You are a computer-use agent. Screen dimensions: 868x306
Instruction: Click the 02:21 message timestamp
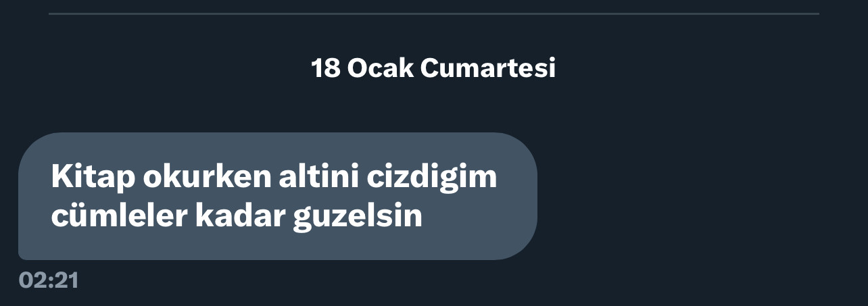point(49,280)
